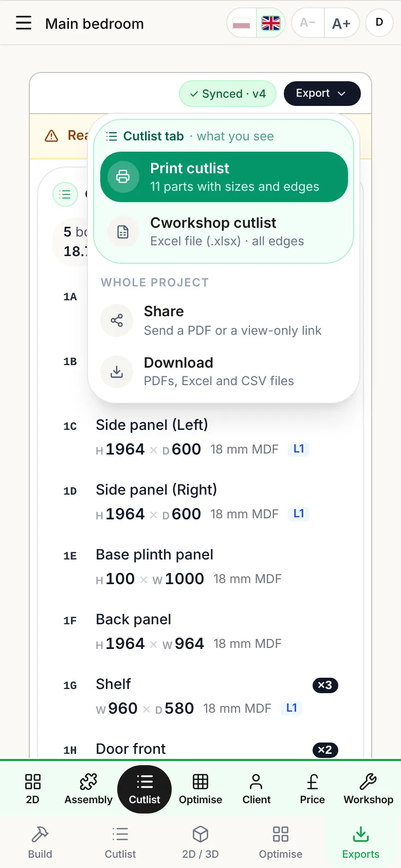This screenshot has width=401, height=868.
Task: Open the hamburger menu
Action: pyautogui.click(x=24, y=23)
